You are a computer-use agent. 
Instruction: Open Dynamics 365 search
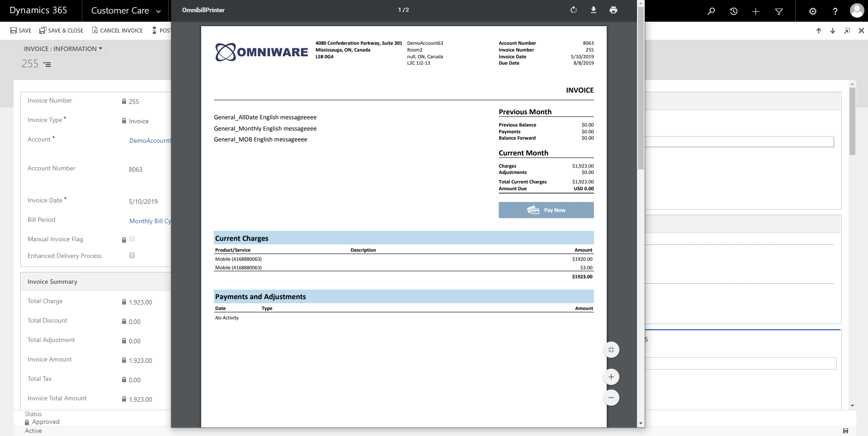pyautogui.click(x=711, y=11)
